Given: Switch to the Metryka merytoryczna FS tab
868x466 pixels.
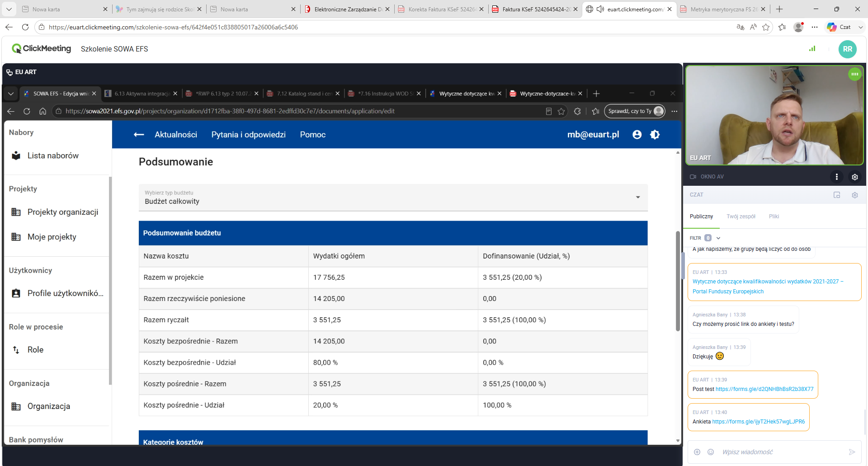Looking at the screenshot, I should [x=723, y=9].
